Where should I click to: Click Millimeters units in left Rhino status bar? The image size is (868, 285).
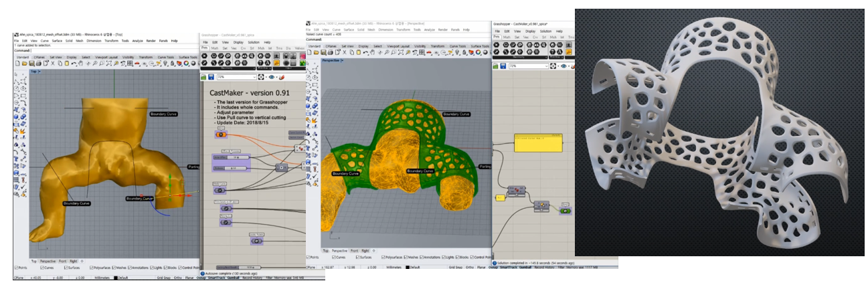pos(102,278)
